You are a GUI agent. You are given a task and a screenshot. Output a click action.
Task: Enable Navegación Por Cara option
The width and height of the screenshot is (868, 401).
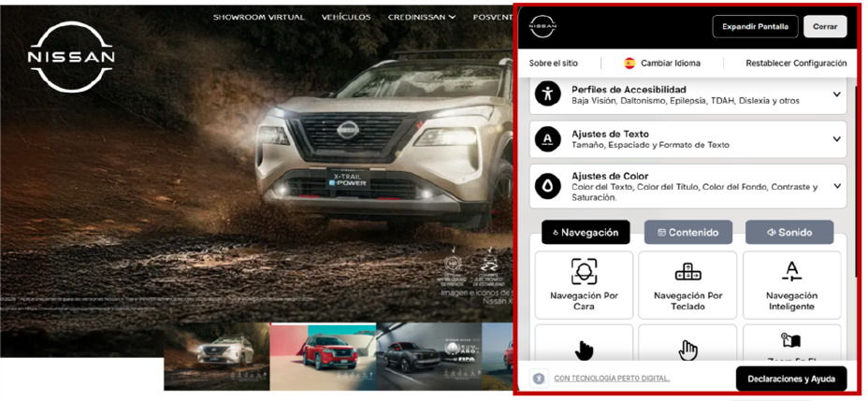click(584, 285)
